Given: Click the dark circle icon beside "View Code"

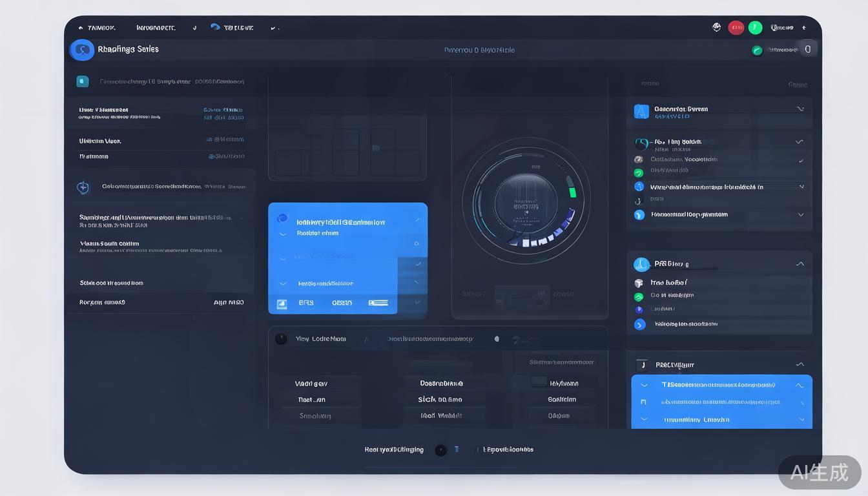Looking at the screenshot, I should [x=281, y=338].
